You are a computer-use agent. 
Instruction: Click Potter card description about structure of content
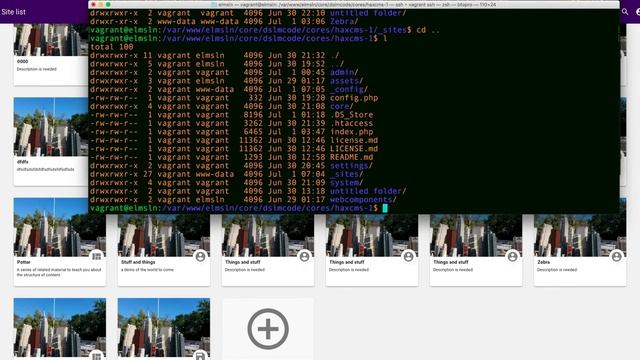tap(59, 272)
